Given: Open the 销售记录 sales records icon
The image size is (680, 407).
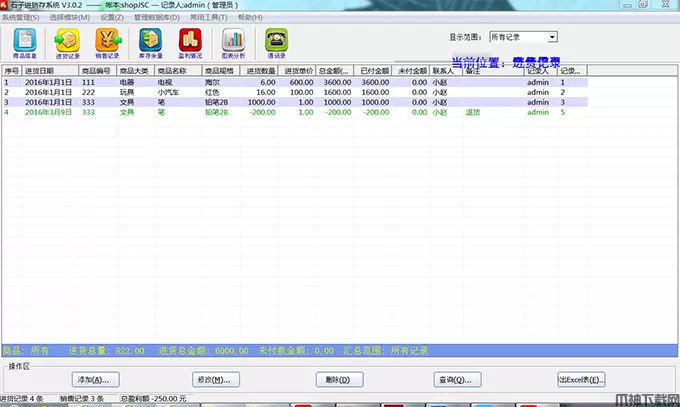Looking at the screenshot, I should pos(108,42).
